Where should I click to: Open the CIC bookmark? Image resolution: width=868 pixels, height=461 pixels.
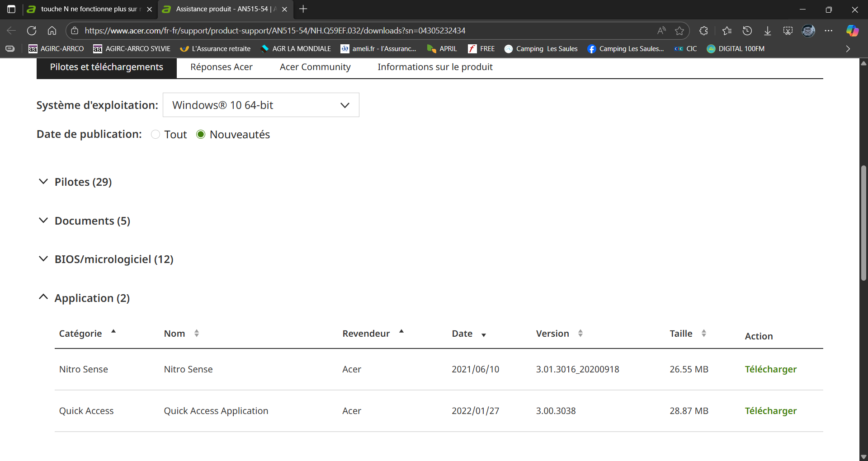685,49
